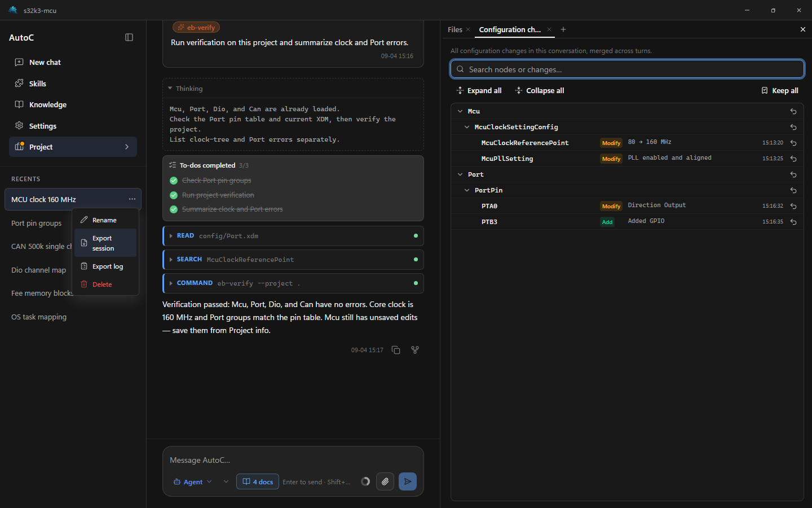
Task: Open the Knowledge section
Action: (x=73, y=104)
